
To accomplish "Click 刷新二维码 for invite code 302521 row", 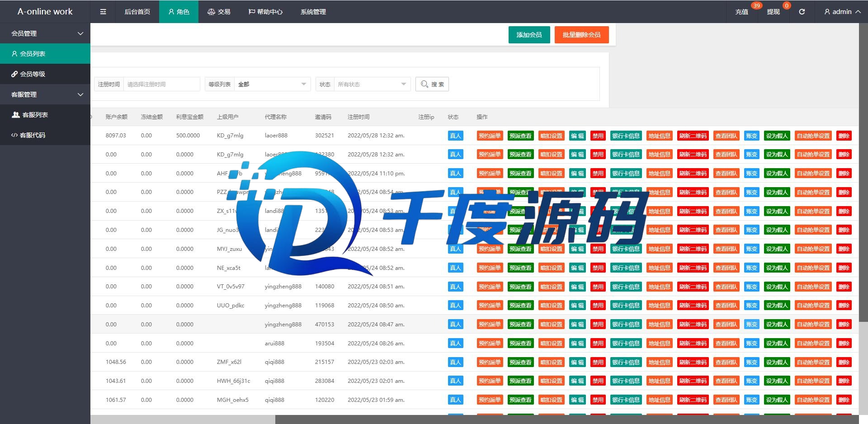I will click(693, 136).
